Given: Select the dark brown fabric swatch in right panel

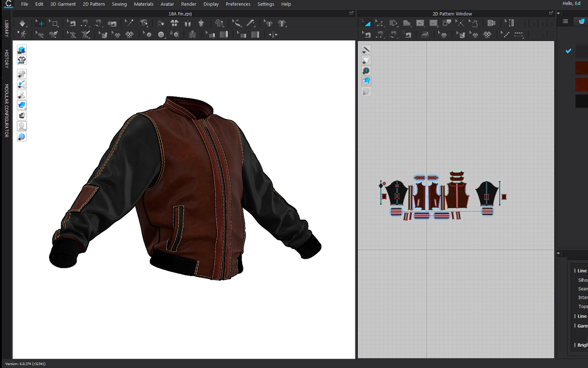Looking at the screenshot, I should [582, 68].
